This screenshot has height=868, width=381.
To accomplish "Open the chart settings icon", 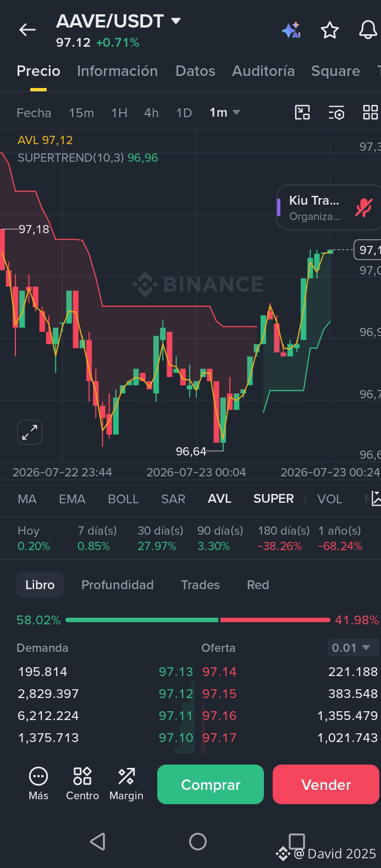I will click(336, 113).
